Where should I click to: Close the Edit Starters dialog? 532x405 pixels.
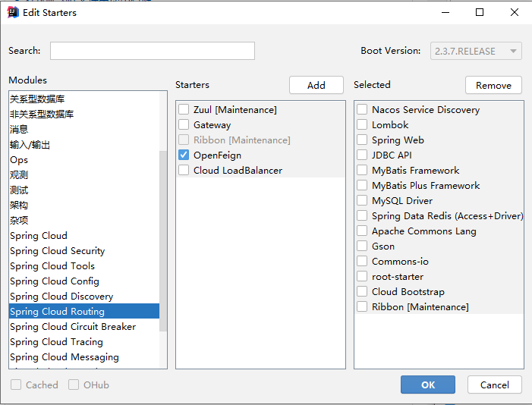point(515,13)
